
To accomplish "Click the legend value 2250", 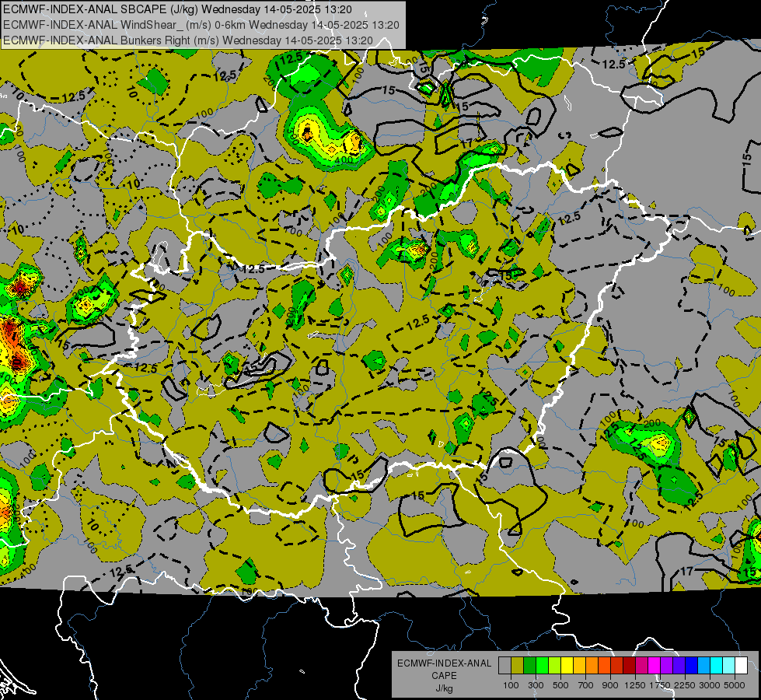I will pos(686,685).
